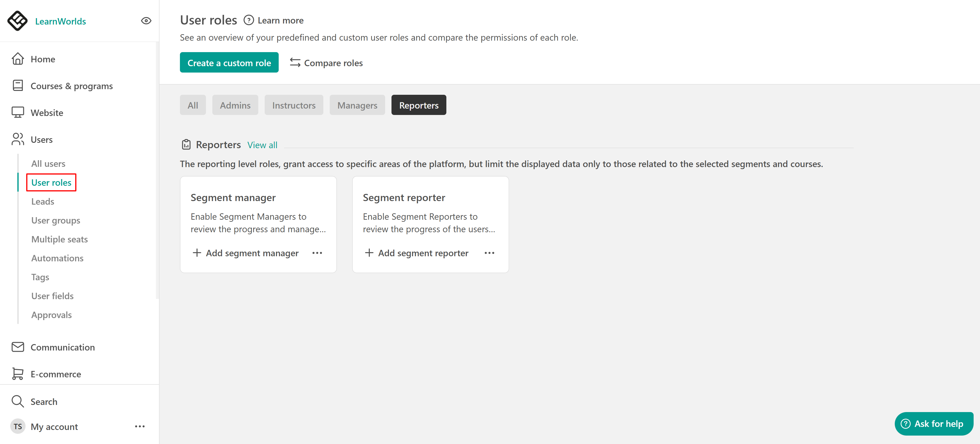The width and height of the screenshot is (980, 444).
Task: Click Add segment manager
Action: click(x=246, y=253)
